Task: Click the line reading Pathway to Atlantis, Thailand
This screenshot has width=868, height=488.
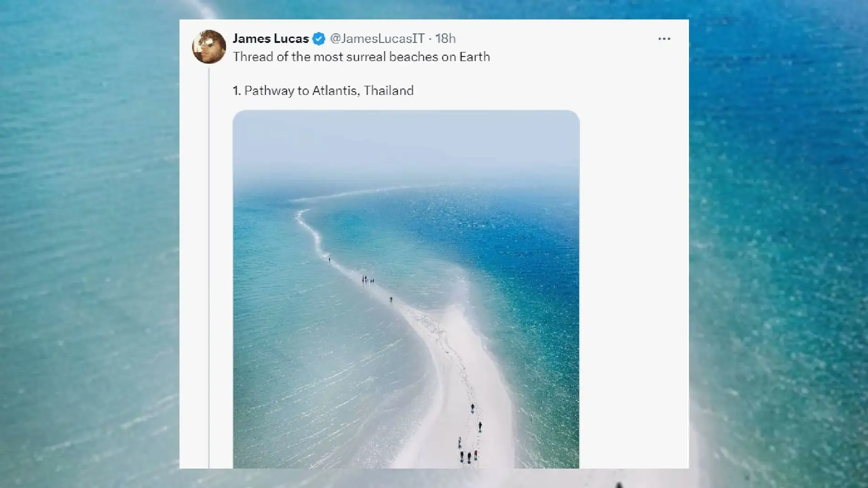Action: pos(323,90)
